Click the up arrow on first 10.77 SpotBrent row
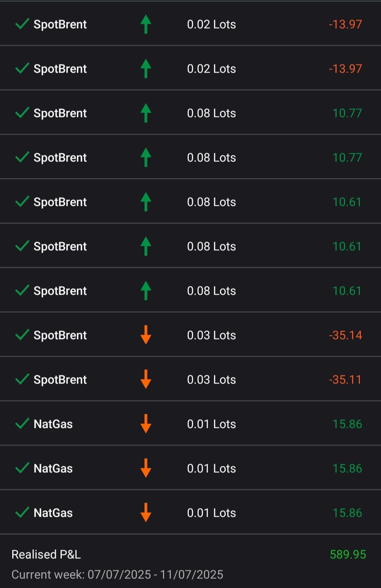The width and height of the screenshot is (381, 588). [146, 113]
